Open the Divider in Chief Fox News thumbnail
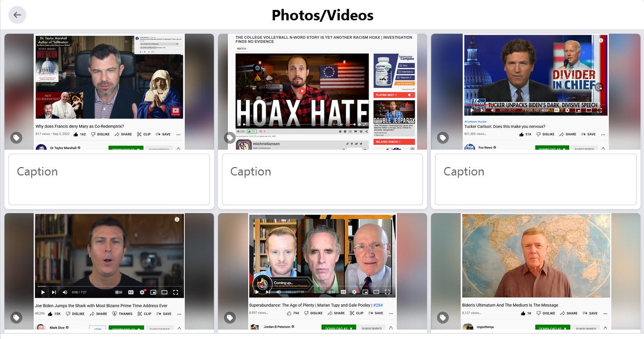 click(x=536, y=92)
